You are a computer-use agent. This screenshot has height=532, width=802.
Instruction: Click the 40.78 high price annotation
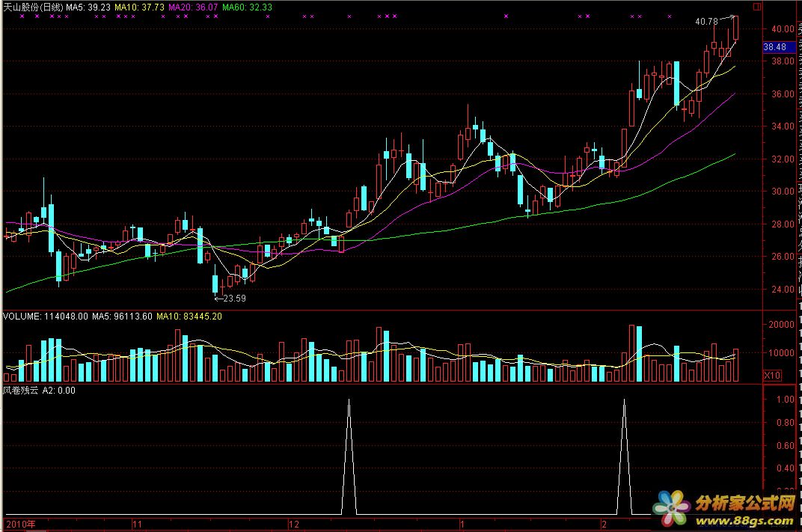coord(706,22)
